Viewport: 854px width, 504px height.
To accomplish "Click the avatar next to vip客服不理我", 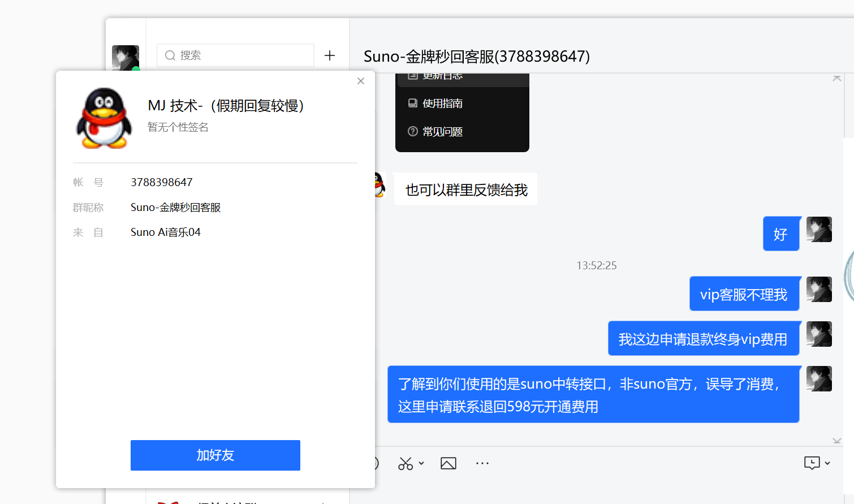I will coord(819,290).
